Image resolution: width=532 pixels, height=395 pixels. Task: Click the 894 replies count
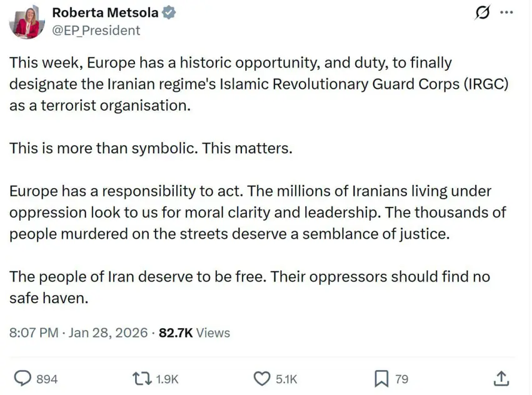[47, 379]
